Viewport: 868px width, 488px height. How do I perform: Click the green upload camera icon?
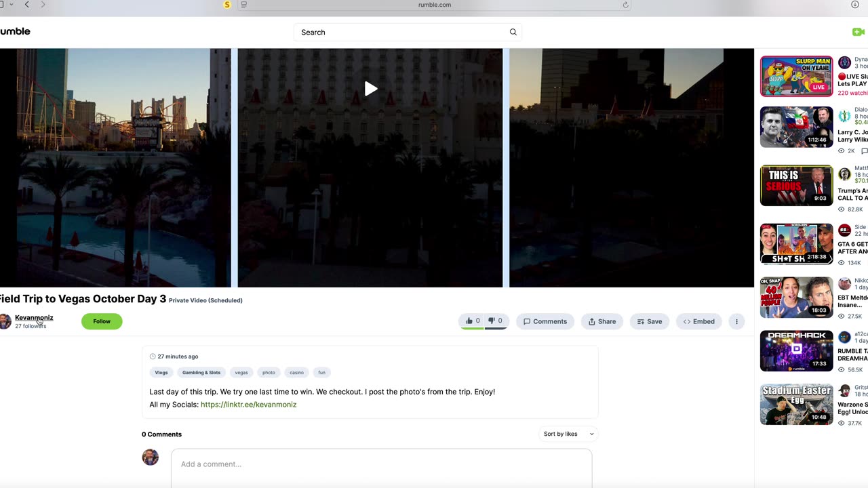[859, 32]
